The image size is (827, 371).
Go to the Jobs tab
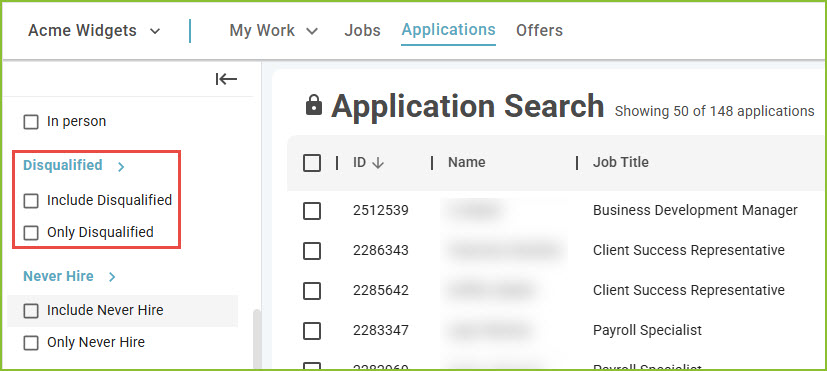(x=362, y=31)
